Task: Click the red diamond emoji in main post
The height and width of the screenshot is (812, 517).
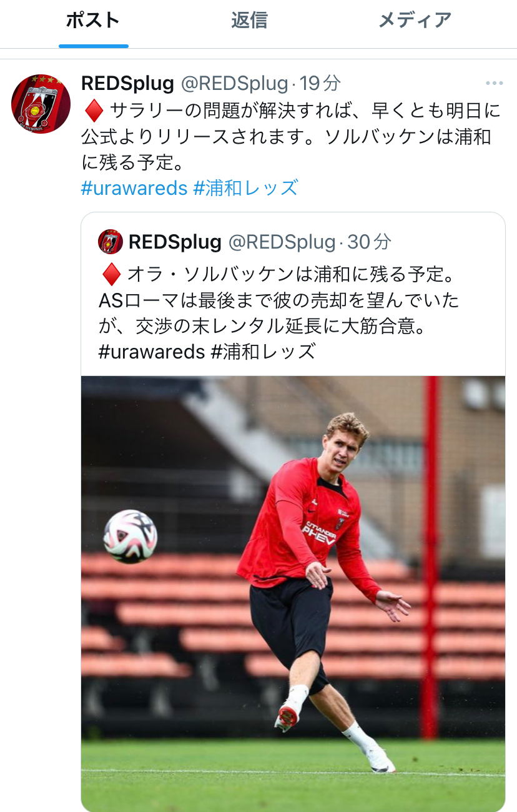Action: 94,111
